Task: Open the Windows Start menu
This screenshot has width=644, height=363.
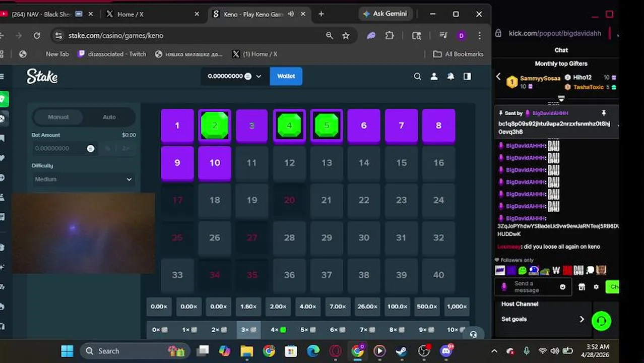Action: pos(67,351)
